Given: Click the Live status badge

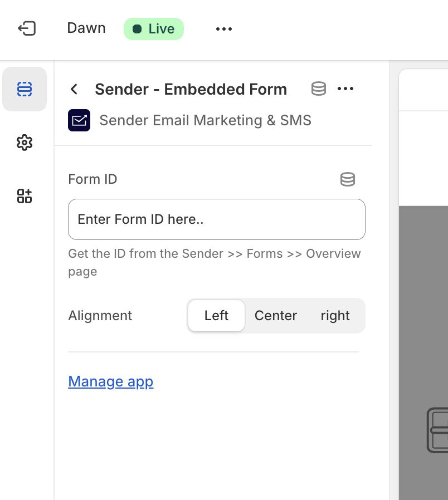Looking at the screenshot, I should 154,29.
